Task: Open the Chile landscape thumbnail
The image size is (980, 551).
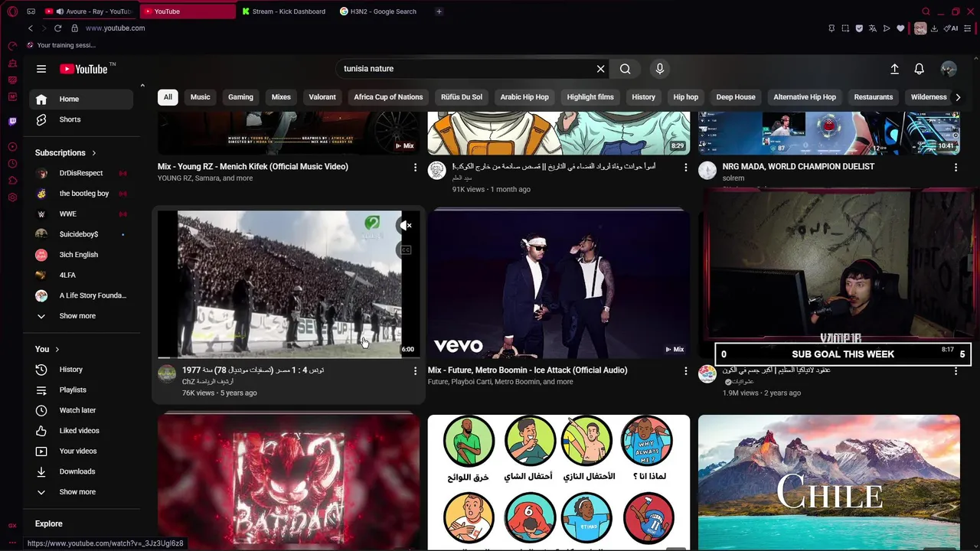Action: [829, 482]
